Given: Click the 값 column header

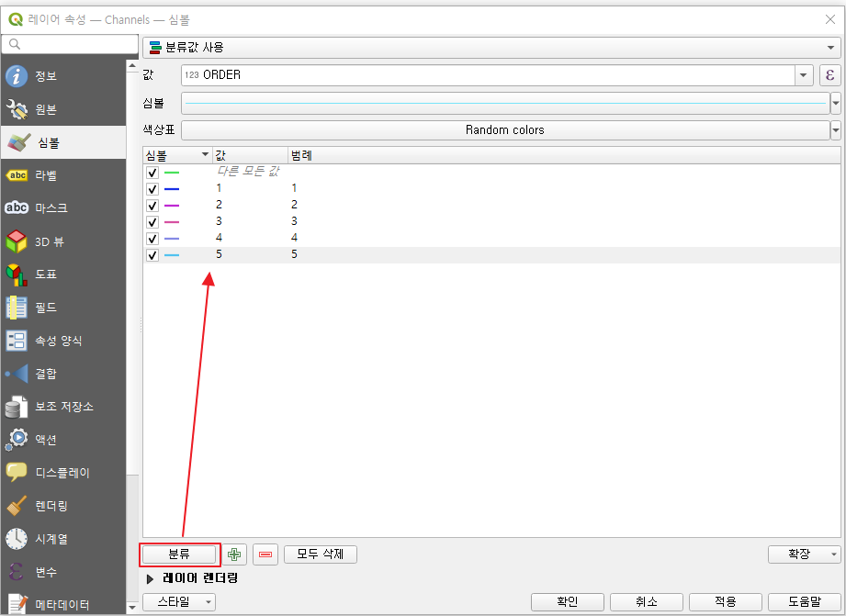Looking at the screenshot, I should coord(250,155).
